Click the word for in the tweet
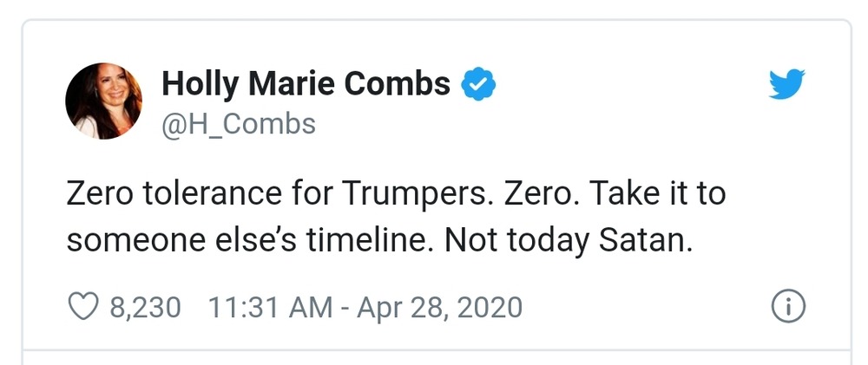868x365 pixels. pos(307,193)
